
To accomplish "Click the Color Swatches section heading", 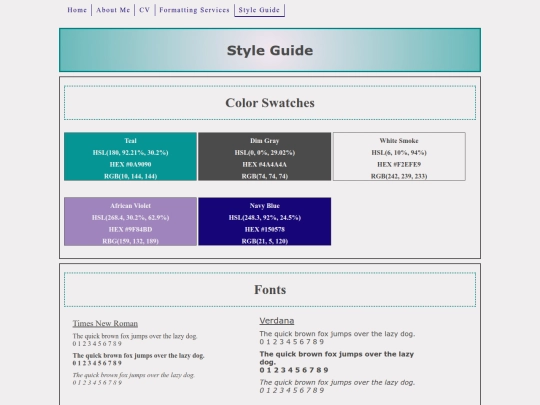I will pos(270,103).
